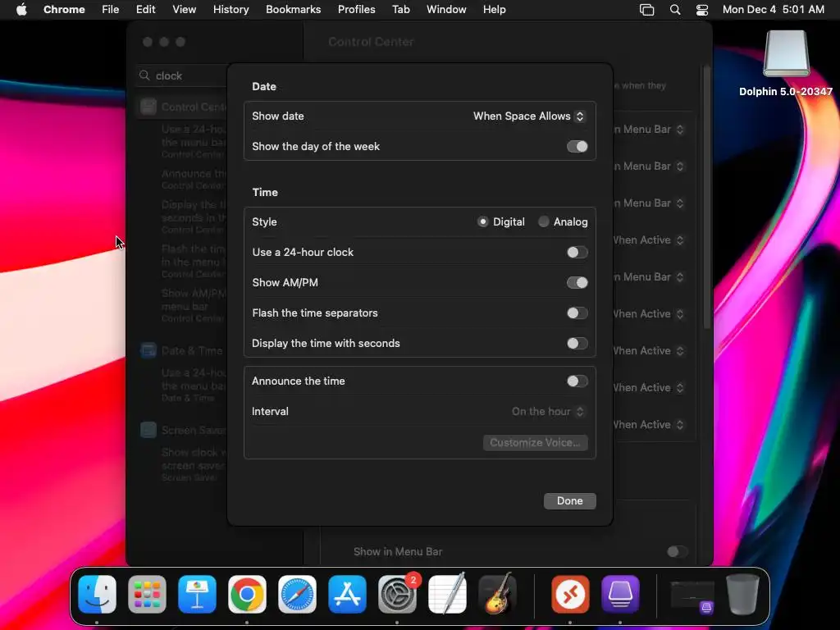Select Date & Time icon in sidebar
Image resolution: width=840 pixels, height=630 pixels.
[x=148, y=350]
